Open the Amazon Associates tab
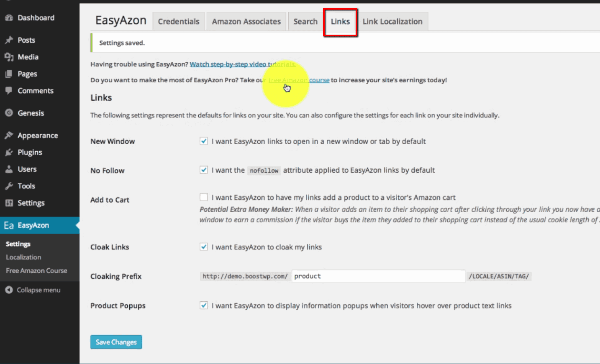 pos(246,21)
